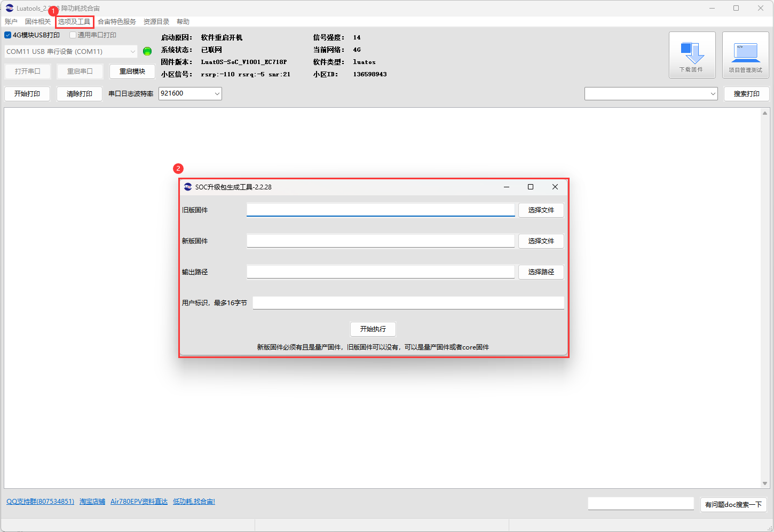Maximize the SOC升级包生成工具 dialog
Viewport: 774px width, 532px height.
pos(531,187)
